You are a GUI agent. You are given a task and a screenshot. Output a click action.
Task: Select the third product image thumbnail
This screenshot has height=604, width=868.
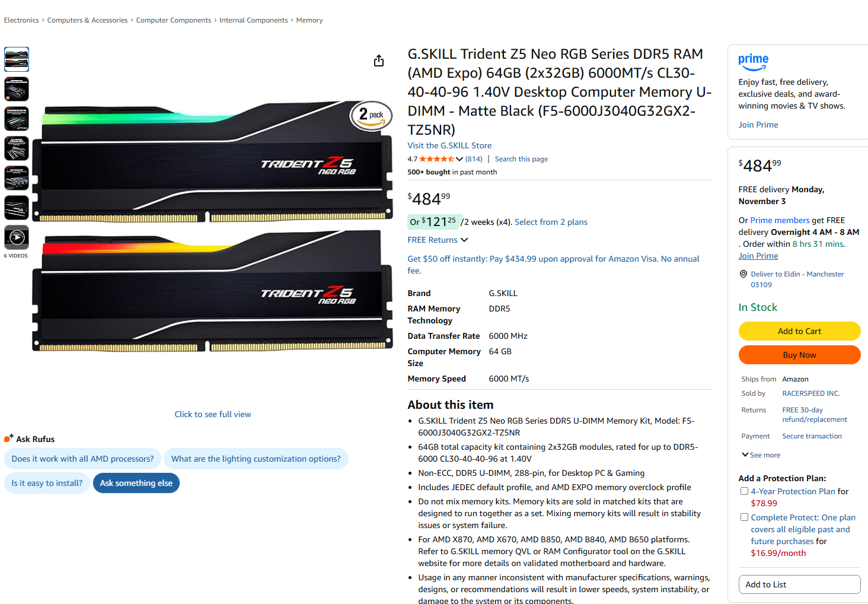[x=17, y=119]
